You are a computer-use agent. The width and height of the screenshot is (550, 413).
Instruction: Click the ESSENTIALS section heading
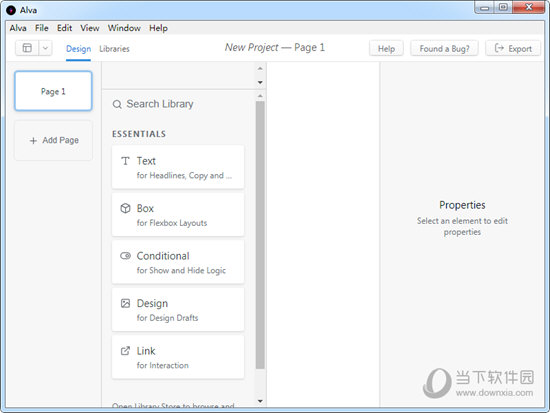(139, 134)
